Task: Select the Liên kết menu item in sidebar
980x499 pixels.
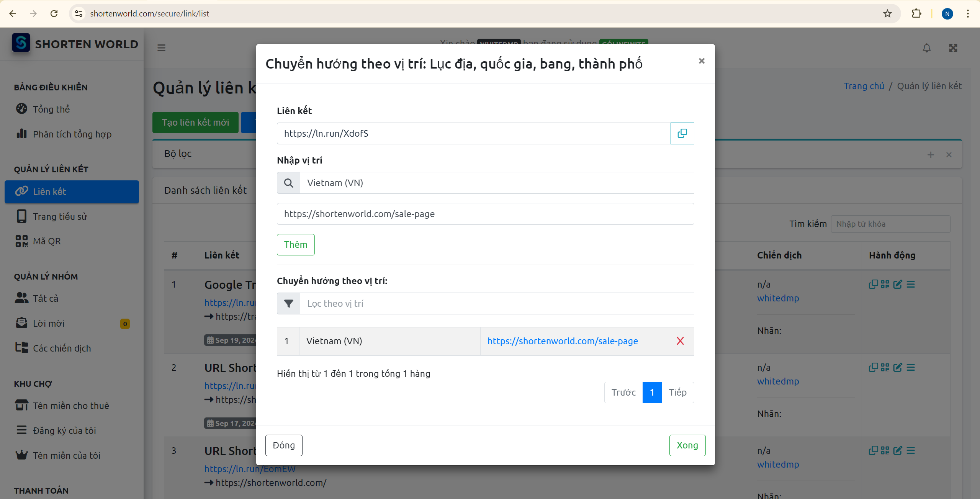Action: click(x=72, y=191)
